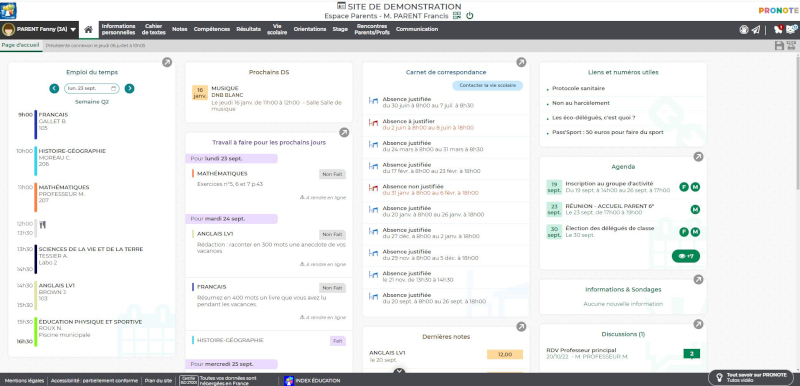The image size is (800, 386).
Task: Click the paper plane messaging icon
Action: [x=756, y=30]
